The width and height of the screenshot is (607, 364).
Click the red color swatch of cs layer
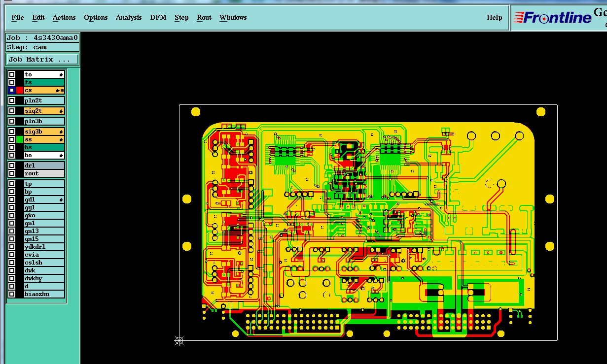coord(20,90)
